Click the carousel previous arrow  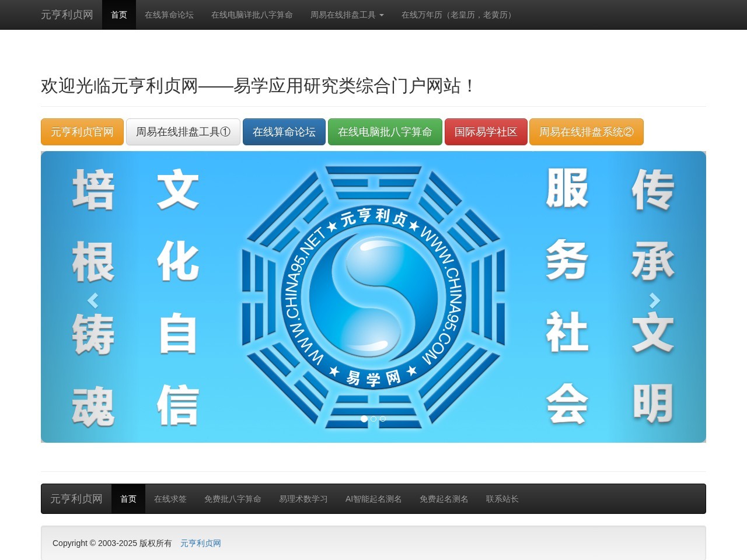tap(93, 300)
